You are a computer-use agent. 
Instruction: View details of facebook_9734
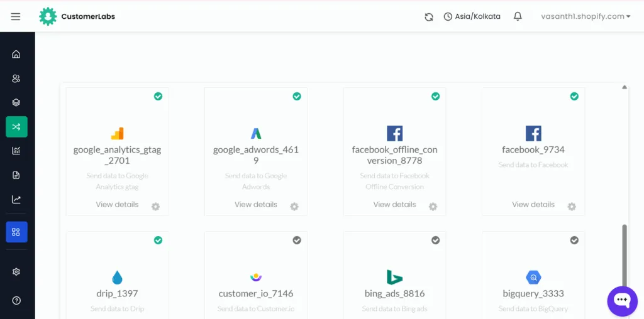click(533, 204)
